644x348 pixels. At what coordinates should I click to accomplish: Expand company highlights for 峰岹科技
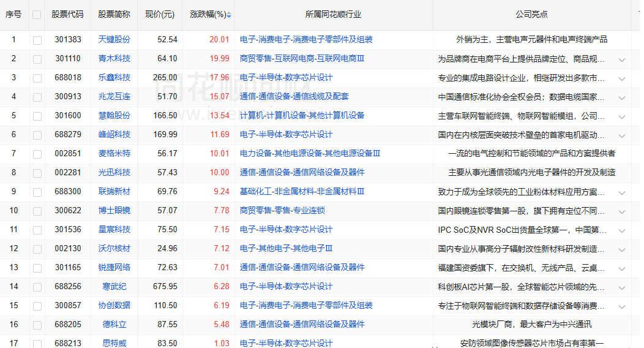[622, 135]
